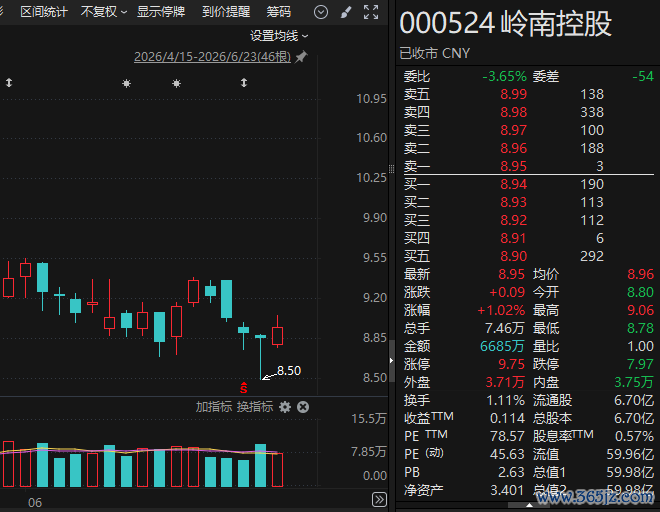Click the 最高 value 9.06
The height and width of the screenshot is (512, 660).
[x=640, y=310]
